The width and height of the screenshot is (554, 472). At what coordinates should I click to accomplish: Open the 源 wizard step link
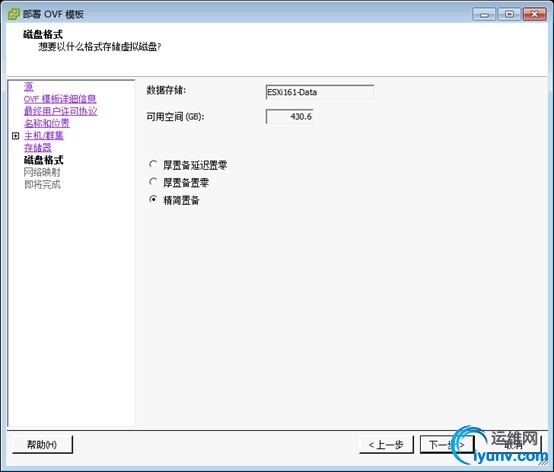[x=29, y=87]
